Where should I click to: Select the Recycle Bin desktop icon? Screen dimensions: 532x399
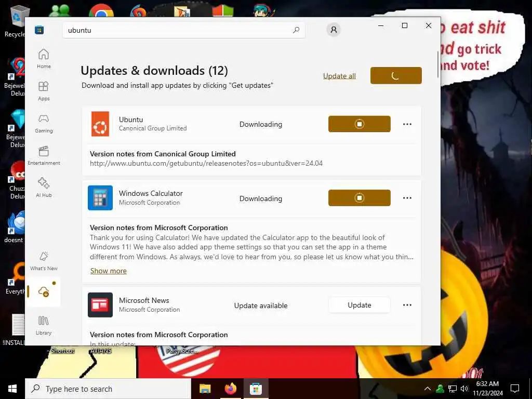tap(15, 21)
